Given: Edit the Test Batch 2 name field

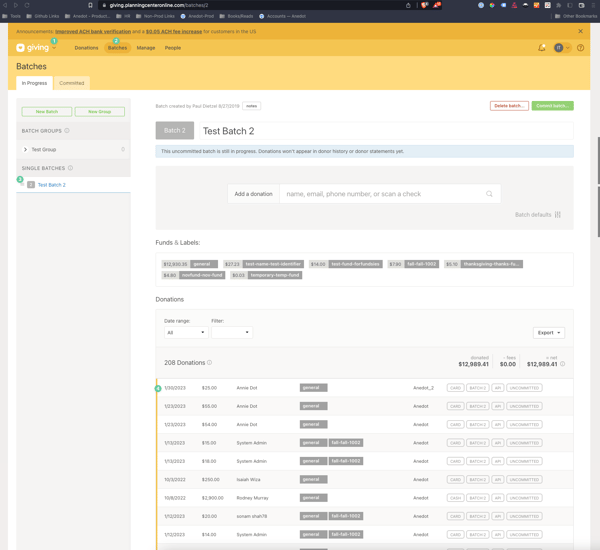Looking at the screenshot, I should [x=386, y=131].
